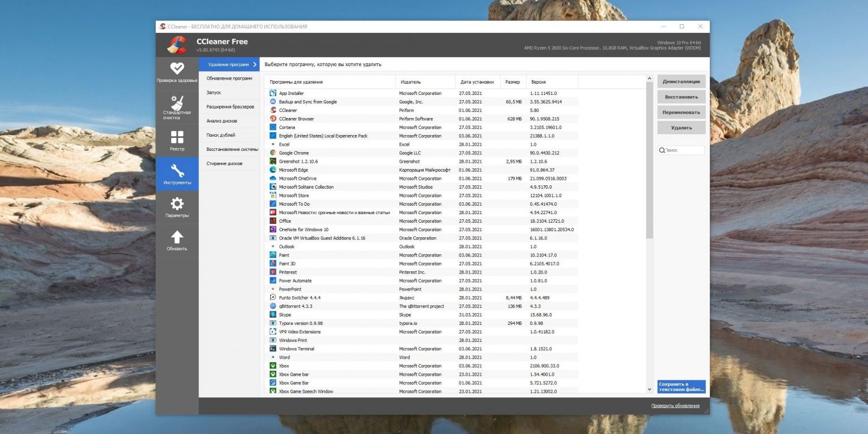Click the Skype row icon
This screenshot has width=868, height=434.
point(273,314)
